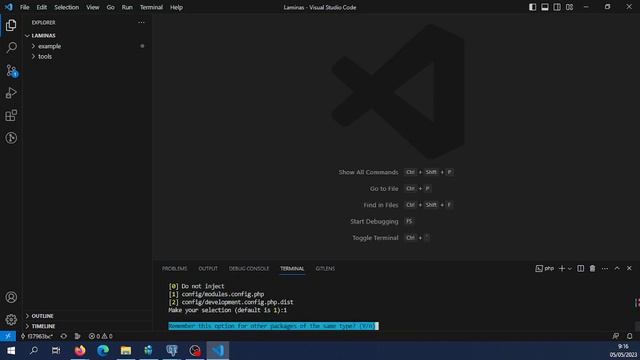Viewport: 640px width, 360px height.
Task: Split the terminal panel
Action: tap(580, 268)
